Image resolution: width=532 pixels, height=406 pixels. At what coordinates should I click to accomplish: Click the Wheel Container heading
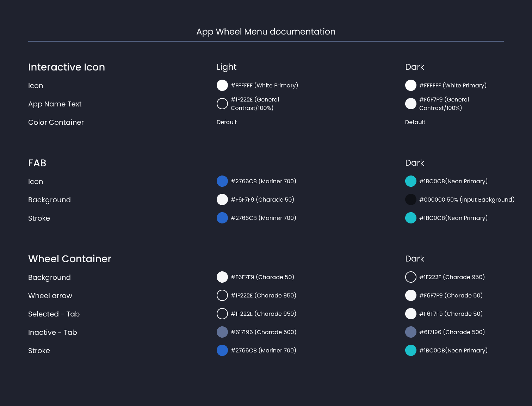(69, 259)
